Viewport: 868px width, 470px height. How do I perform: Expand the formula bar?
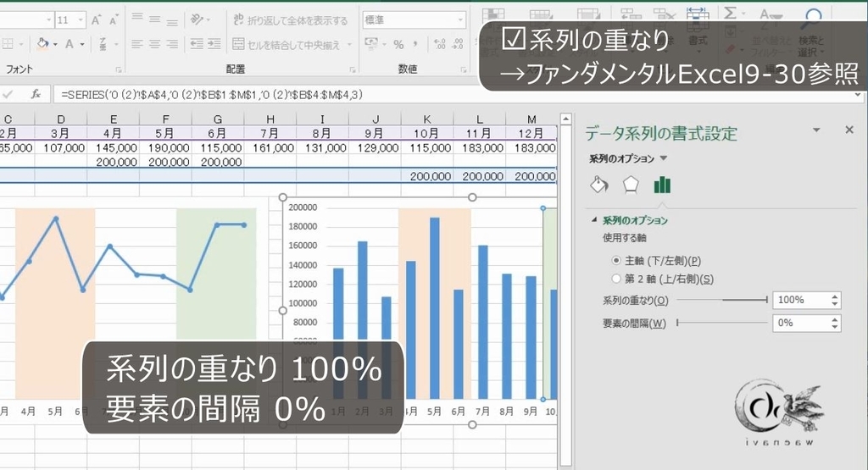[x=858, y=95]
